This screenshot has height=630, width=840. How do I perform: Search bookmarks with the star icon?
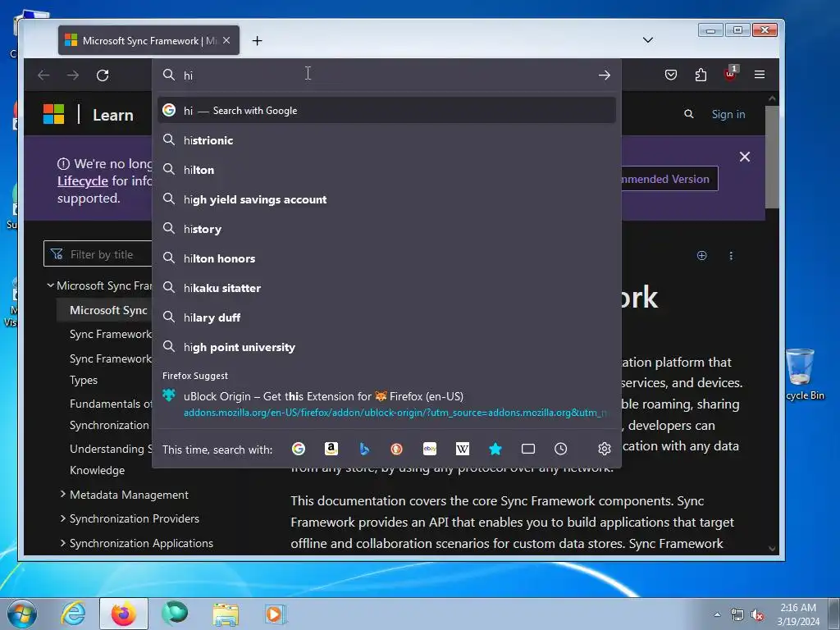pyautogui.click(x=495, y=449)
